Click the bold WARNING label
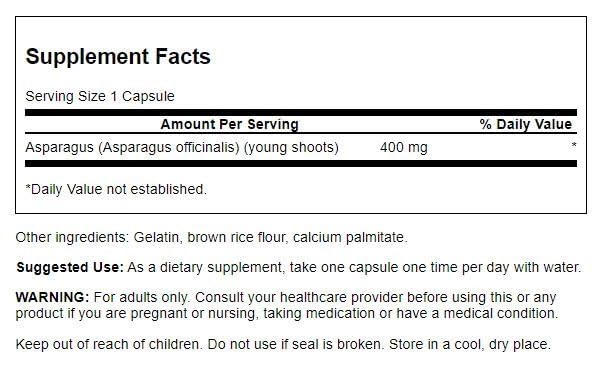This screenshot has width=600, height=365. pos(52,297)
